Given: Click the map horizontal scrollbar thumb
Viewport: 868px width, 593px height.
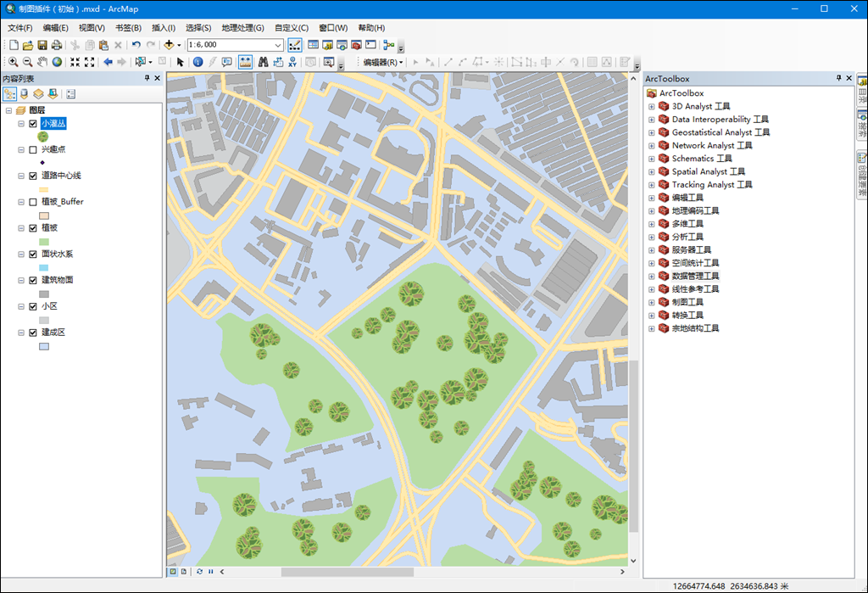Looking at the screenshot, I should tap(347, 572).
